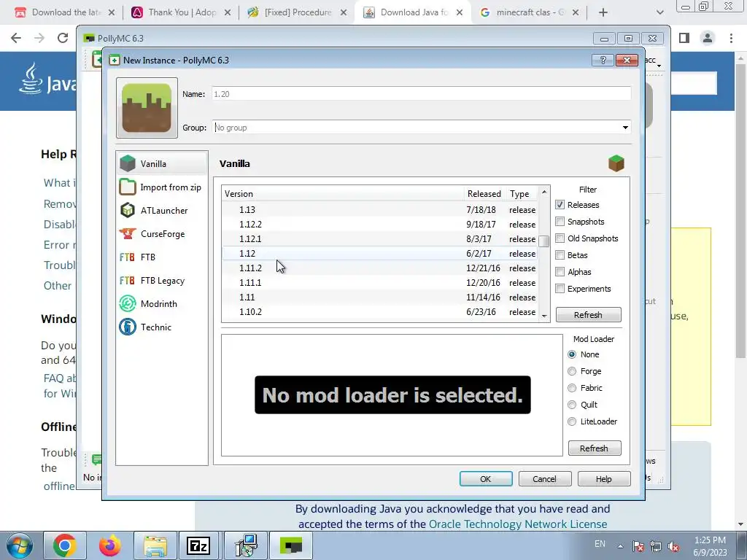747x560 pixels.
Task: Click the question mark help title button
Action: pos(603,60)
